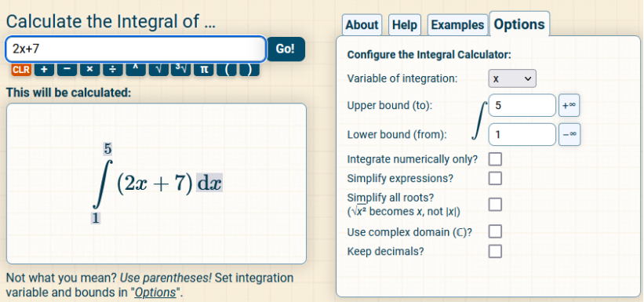Viewport: 644px width, 302px height.
Task: Insert the exponent caret symbol
Action: tap(136, 70)
